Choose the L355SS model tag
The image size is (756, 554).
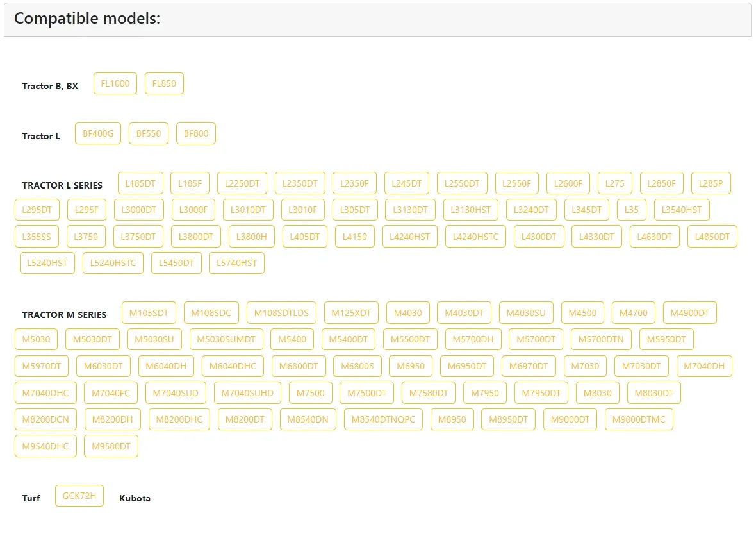point(37,237)
